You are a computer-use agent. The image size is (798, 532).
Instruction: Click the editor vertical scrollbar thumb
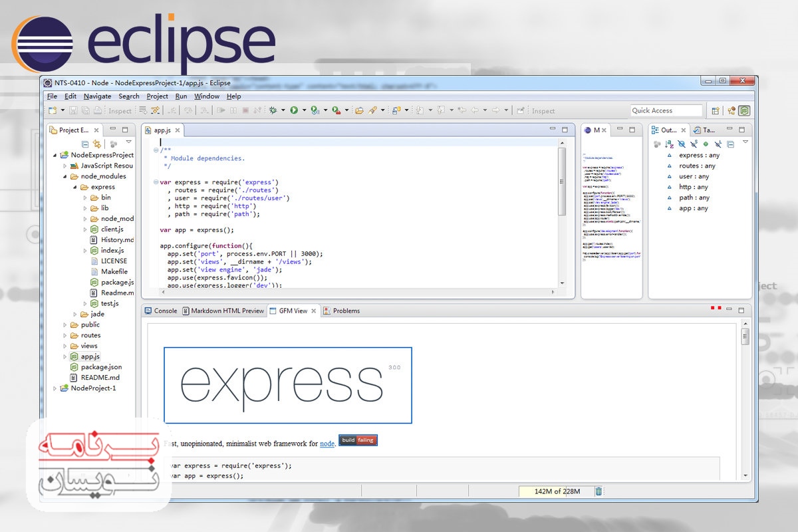click(x=562, y=181)
